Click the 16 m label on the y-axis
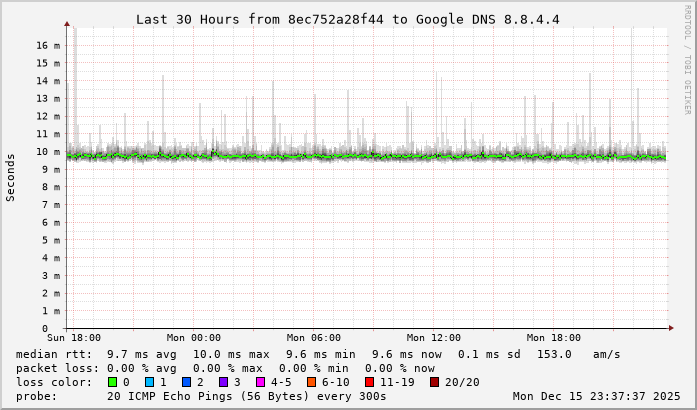Image resolution: width=697 pixels, height=410 pixels. tap(47, 46)
